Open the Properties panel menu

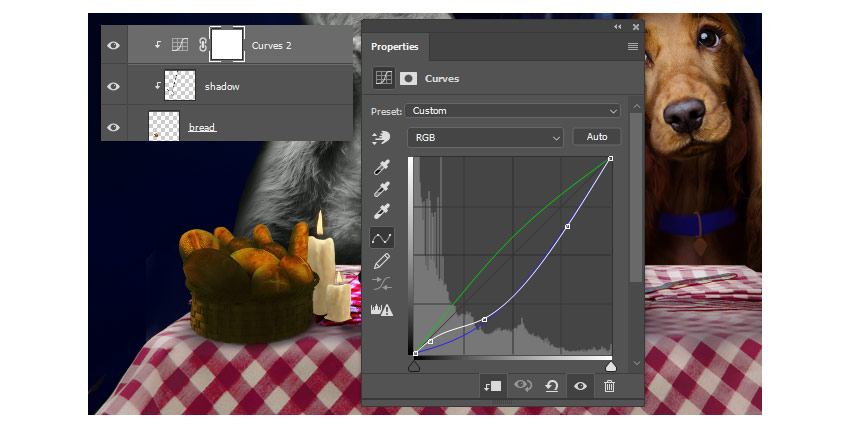pos(633,47)
